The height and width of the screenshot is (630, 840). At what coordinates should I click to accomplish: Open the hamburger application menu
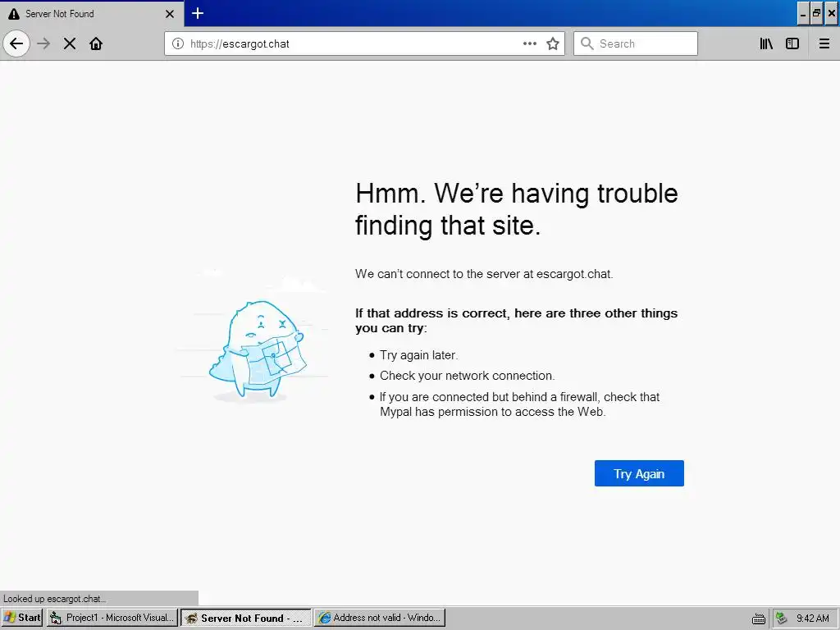click(x=824, y=43)
